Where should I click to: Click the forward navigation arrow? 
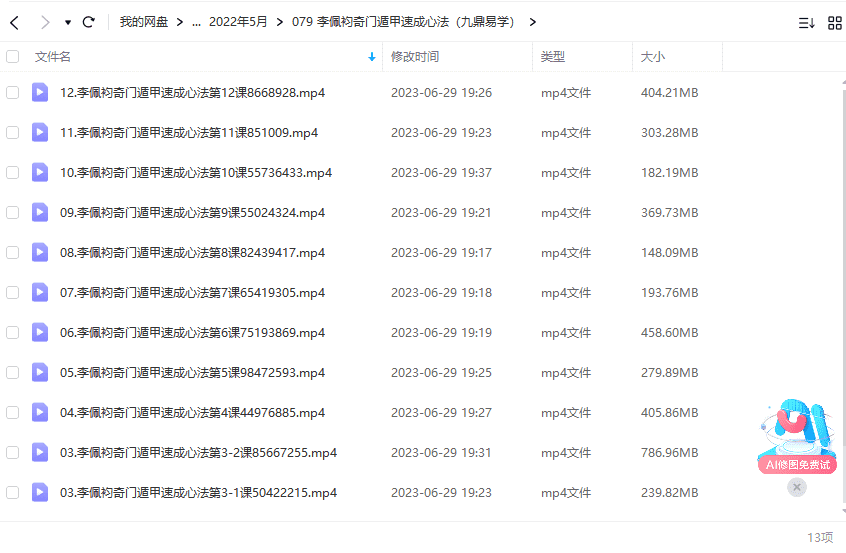[x=45, y=22]
